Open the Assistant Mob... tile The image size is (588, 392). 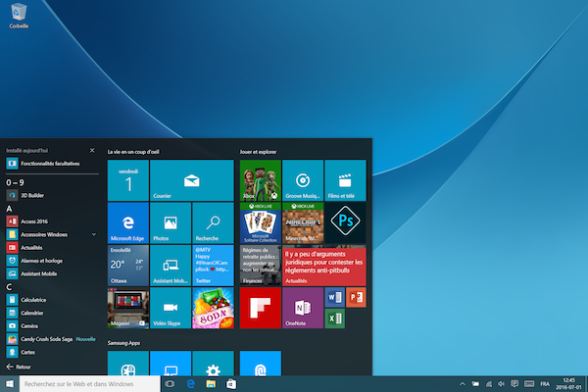(171, 266)
